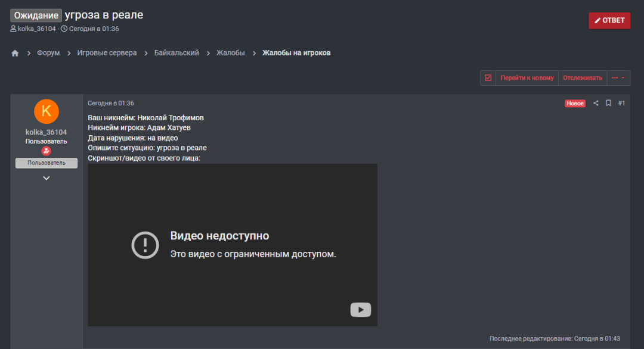Toggle the mark-read checkbox icon
The height and width of the screenshot is (349, 644).
[x=488, y=78]
